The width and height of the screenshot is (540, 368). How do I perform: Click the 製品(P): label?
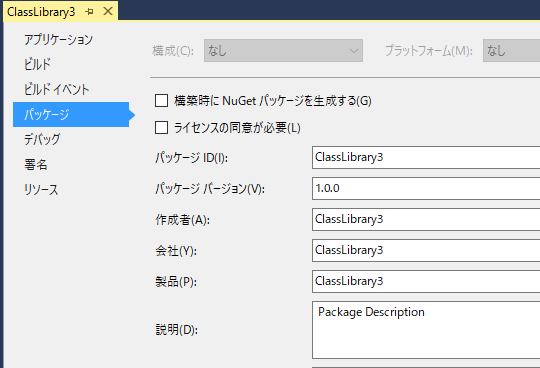(176, 282)
